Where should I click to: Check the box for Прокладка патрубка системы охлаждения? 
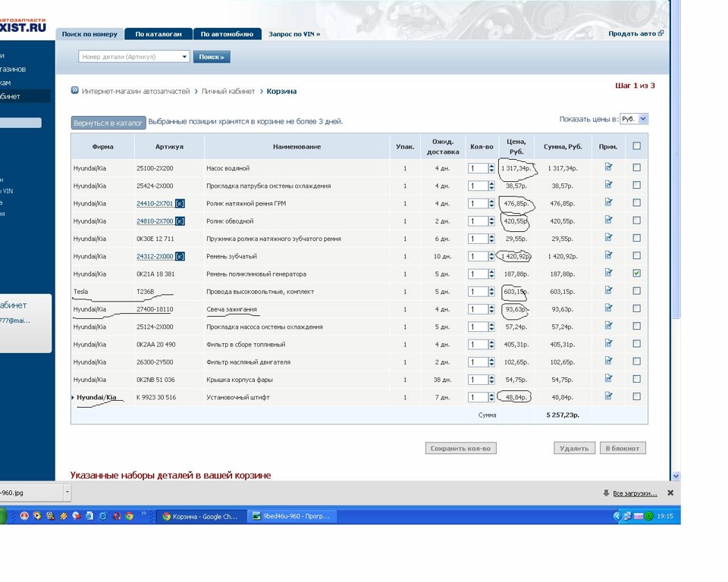pos(636,185)
